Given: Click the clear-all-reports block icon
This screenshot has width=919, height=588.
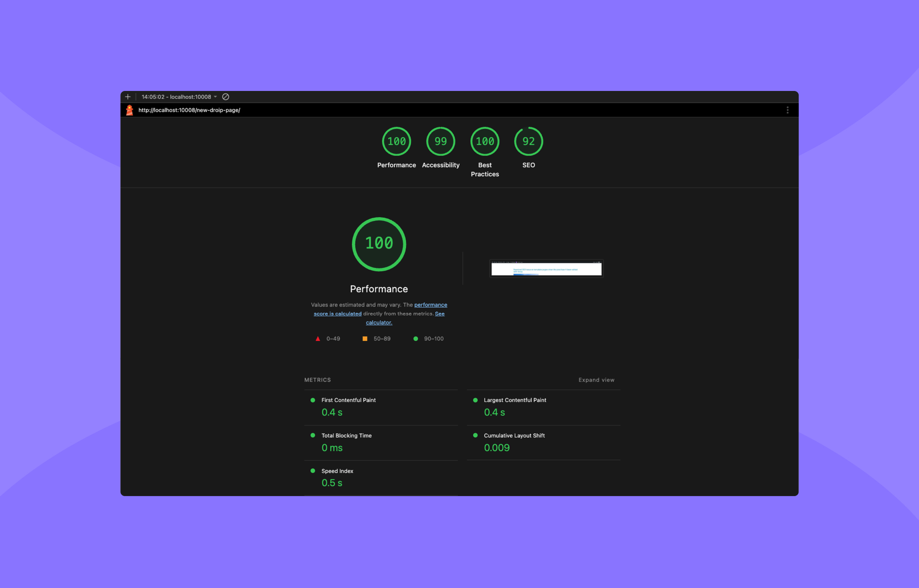Looking at the screenshot, I should (226, 96).
